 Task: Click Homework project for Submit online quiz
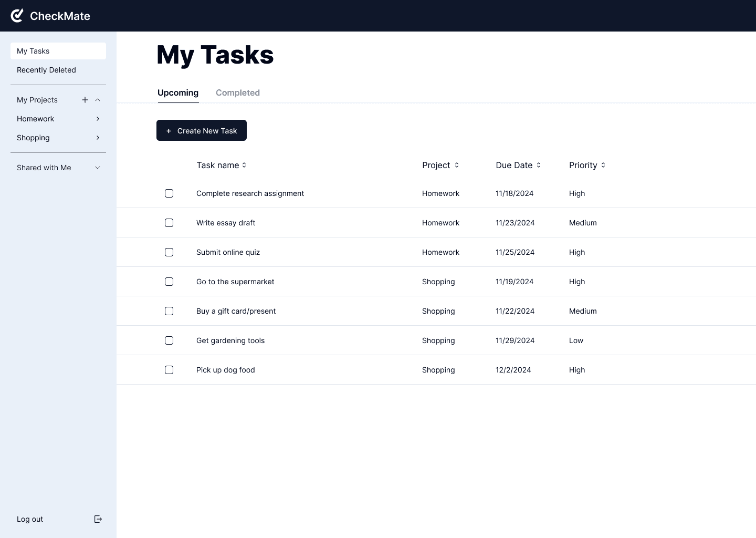440,252
